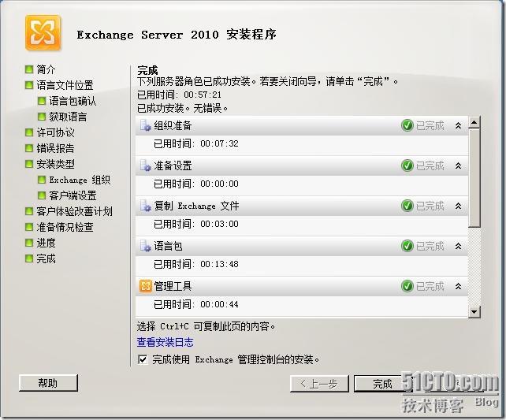The height and width of the screenshot is (420, 506).
Task: Select Exchange 组织 sub-step
Action: [80, 180]
